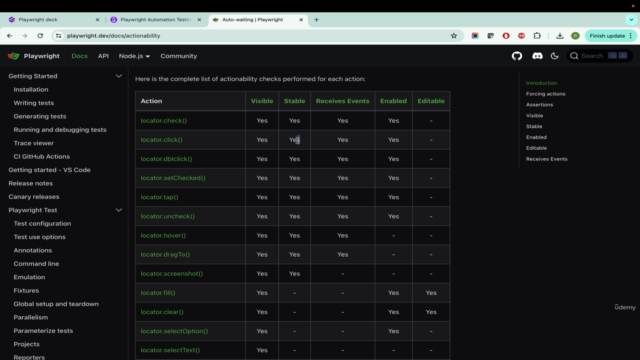Open the site information icon in address bar
The width and height of the screenshot is (640, 360).
[59, 36]
